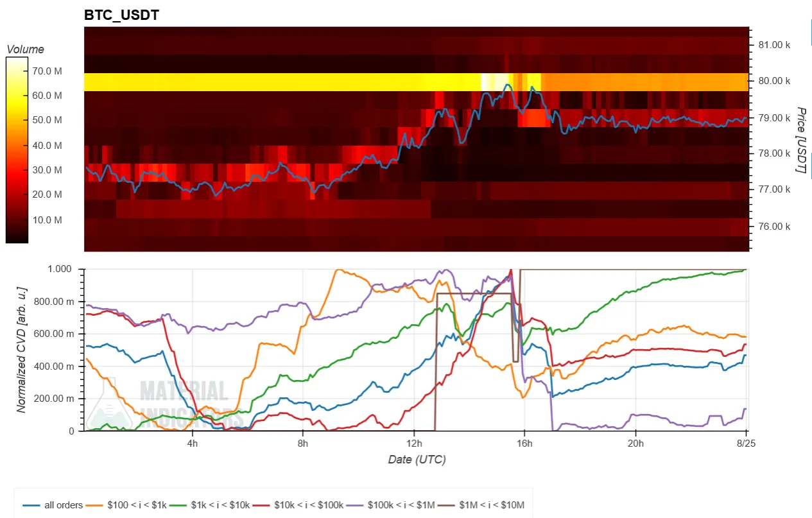
Task: Toggle the 'all orders' legend entry
Action: [x=52, y=505]
